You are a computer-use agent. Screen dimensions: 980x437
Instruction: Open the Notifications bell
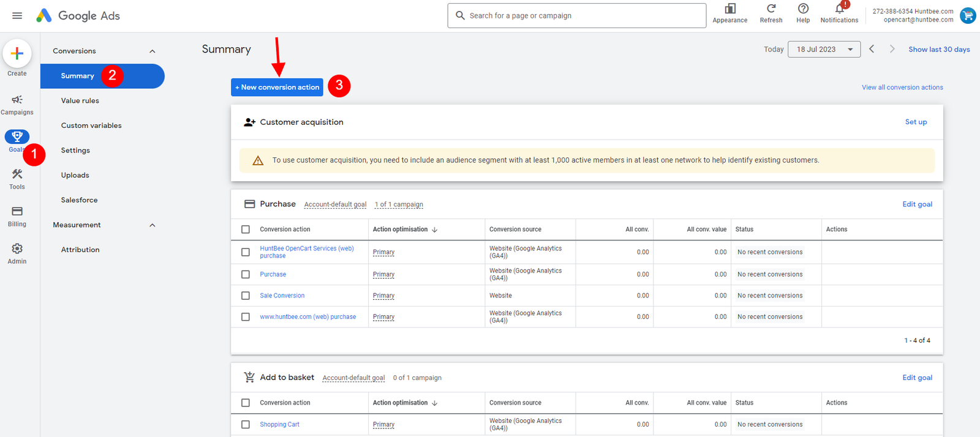(840, 9)
